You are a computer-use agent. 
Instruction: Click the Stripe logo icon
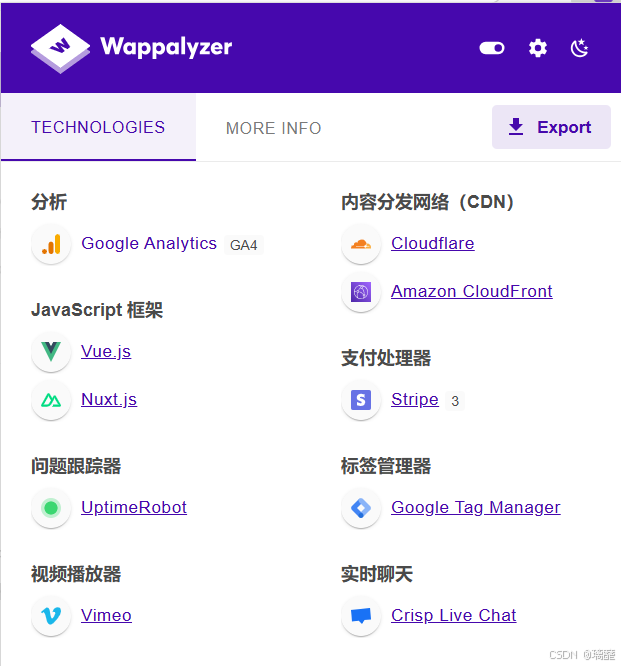[361, 400]
